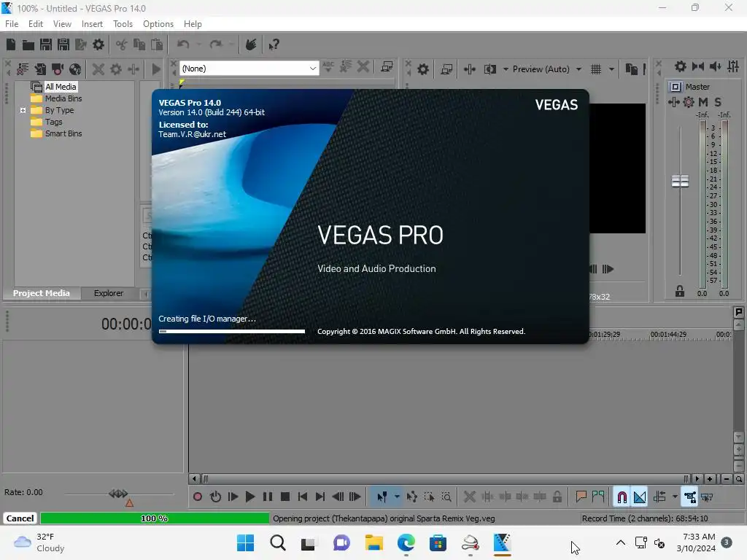Click Dim Output speaker icon
Image resolution: width=747 pixels, height=560 pixels.
[x=716, y=66]
